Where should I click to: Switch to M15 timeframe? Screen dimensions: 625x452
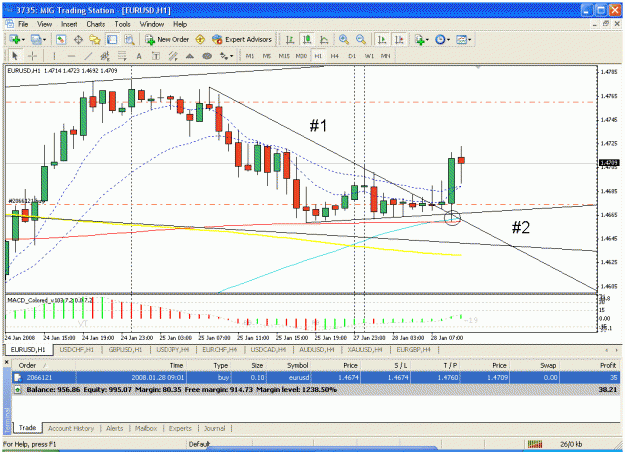[284, 56]
